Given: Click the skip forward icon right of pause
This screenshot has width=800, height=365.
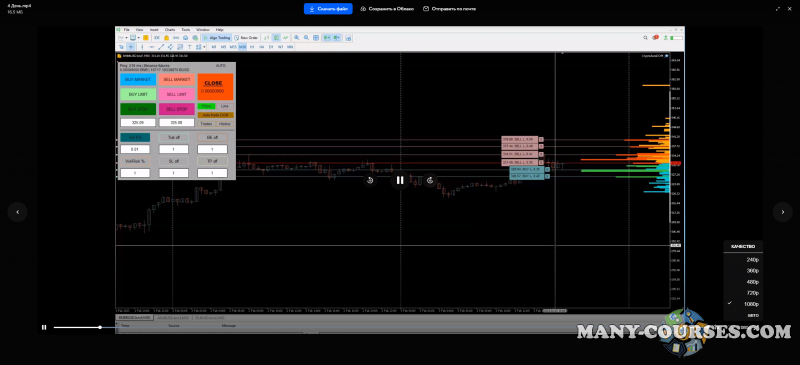Looking at the screenshot, I should tap(430, 180).
